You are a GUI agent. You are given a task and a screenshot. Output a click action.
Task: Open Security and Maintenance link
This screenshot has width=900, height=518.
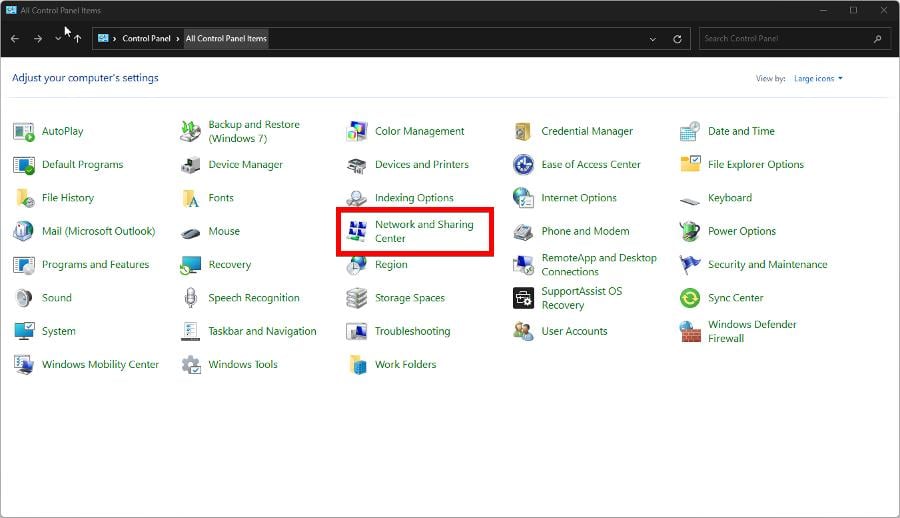coord(767,265)
